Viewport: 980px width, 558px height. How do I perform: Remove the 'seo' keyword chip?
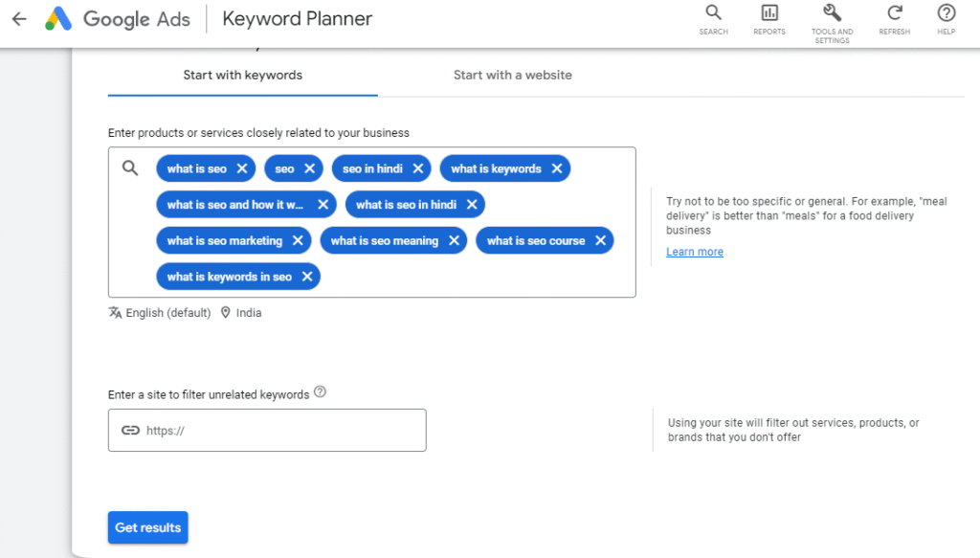click(x=309, y=168)
